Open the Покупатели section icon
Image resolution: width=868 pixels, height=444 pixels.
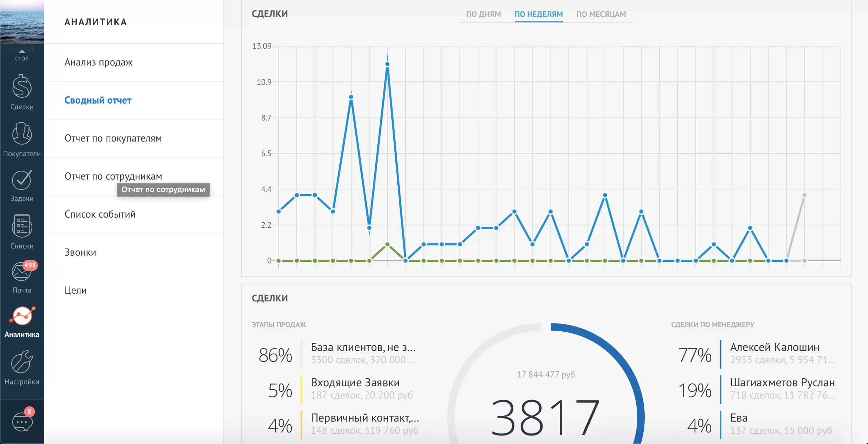point(22,134)
